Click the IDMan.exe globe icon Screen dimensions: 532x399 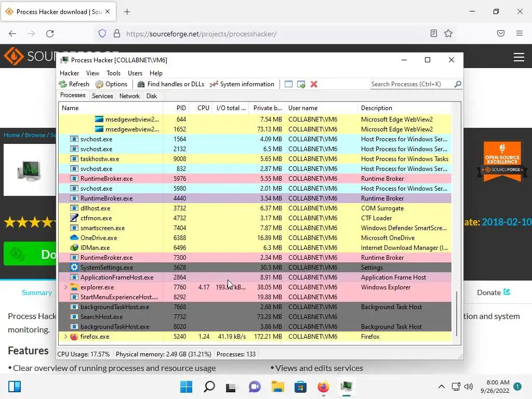74,248
